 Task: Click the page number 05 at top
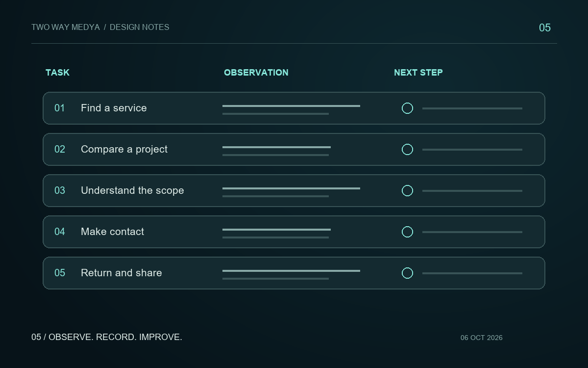[545, 28]
